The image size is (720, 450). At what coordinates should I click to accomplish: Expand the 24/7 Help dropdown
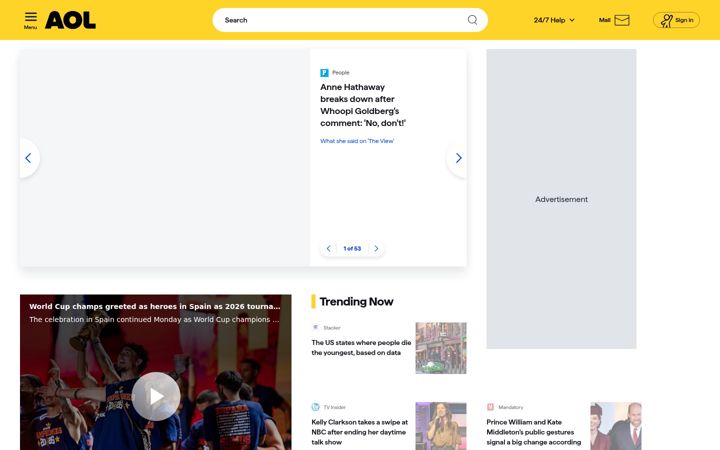(554, 20)
